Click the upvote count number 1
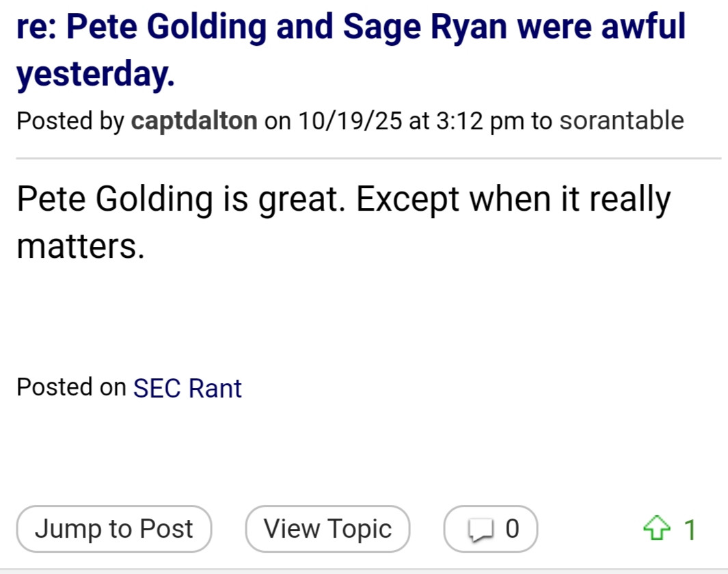 (x=690, y=529)
